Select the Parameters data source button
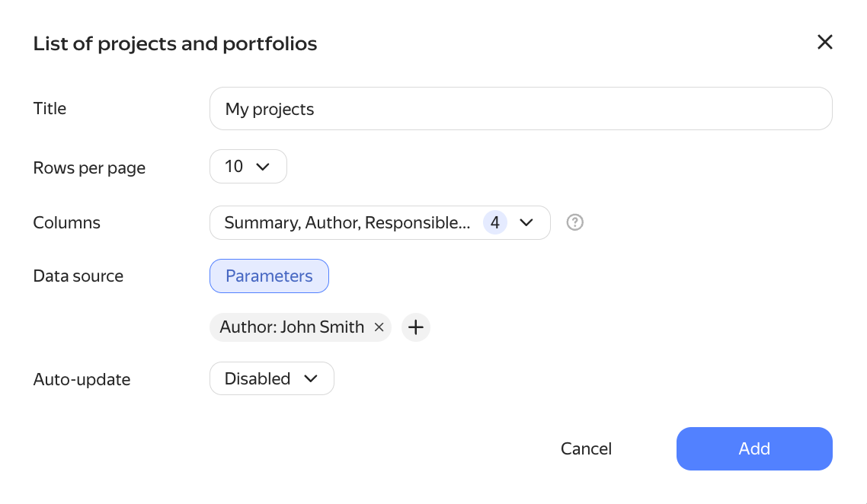This screenshot has width=867, height=504. (x=269, y=276)
